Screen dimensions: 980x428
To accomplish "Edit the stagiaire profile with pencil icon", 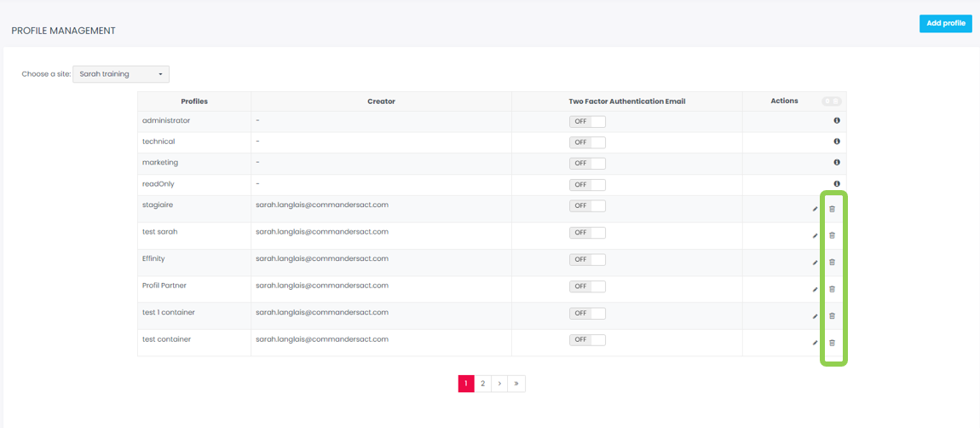I will 815,209.
